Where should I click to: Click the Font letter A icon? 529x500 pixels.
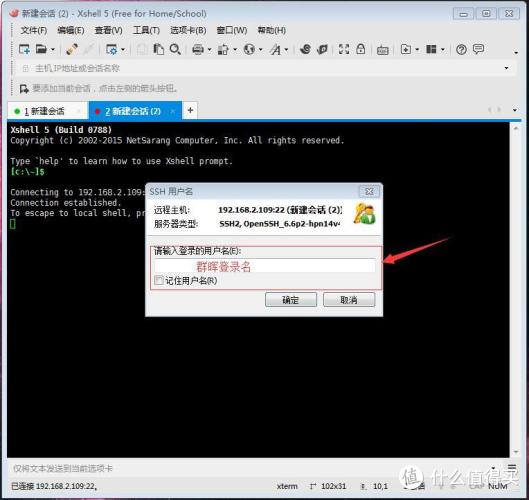coord(275,50)
